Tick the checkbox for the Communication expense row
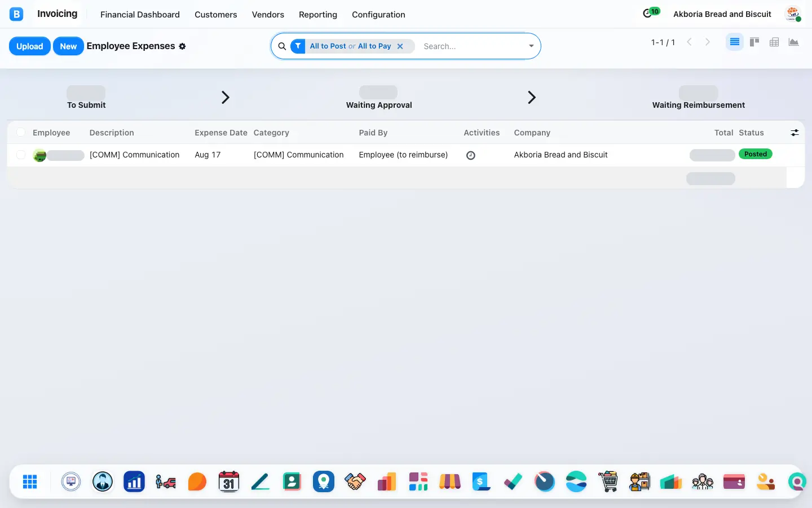This screenshot has height=508, width=812. (21, 155)
